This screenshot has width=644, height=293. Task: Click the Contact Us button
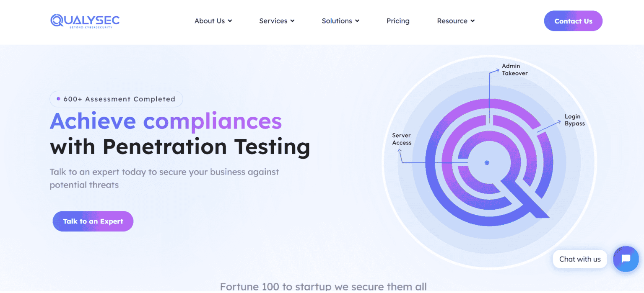pos(573,21)
